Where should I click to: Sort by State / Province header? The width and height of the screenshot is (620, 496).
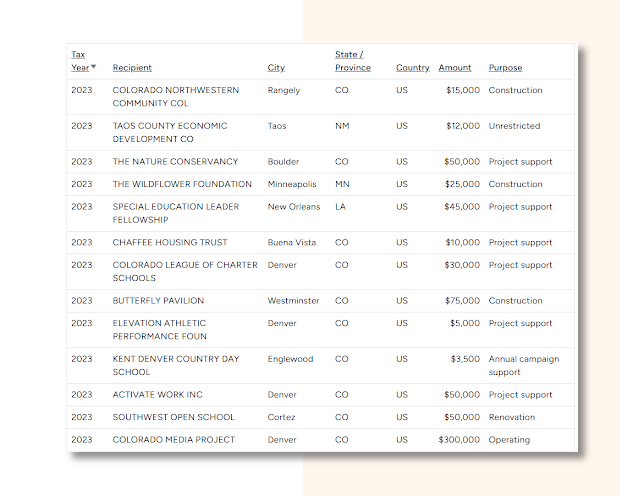click(353, 61)
